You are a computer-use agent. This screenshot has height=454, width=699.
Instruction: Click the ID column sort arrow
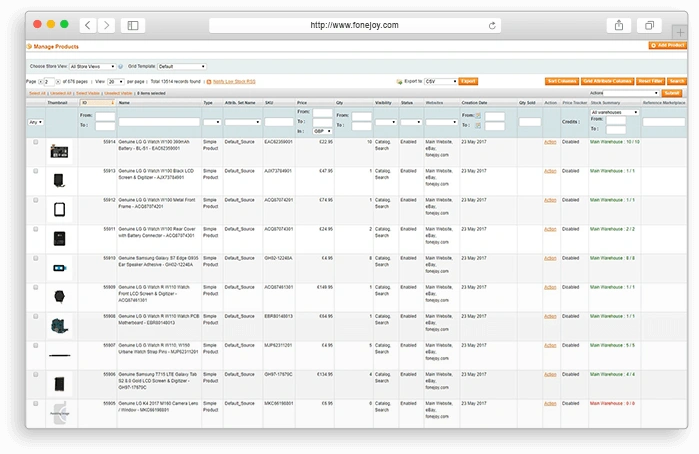pyautogui.click(x=112, y=103)
